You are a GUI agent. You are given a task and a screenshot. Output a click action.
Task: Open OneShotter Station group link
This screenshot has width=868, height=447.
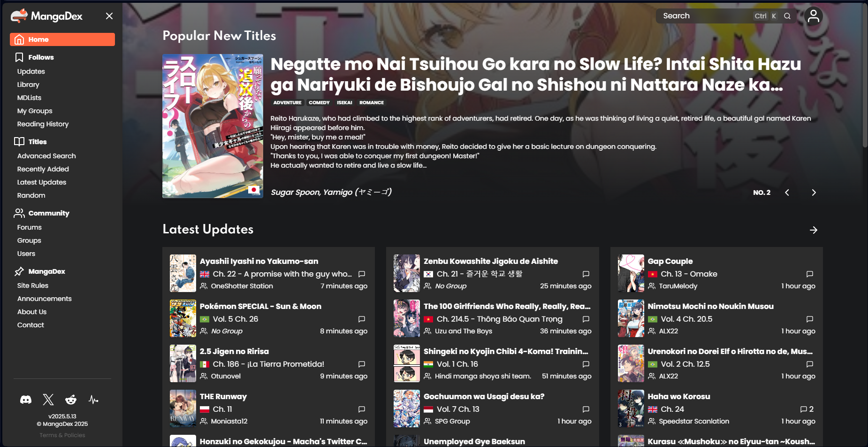coord(242,286)
